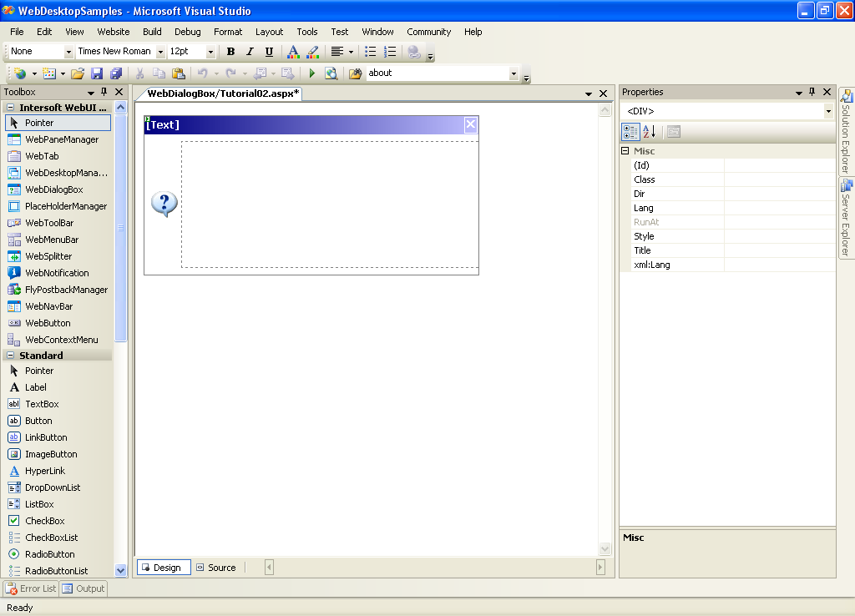Screen dimensions: 855x616
Task: Collapse the Misc properties category
Action: tap(625, 151)
